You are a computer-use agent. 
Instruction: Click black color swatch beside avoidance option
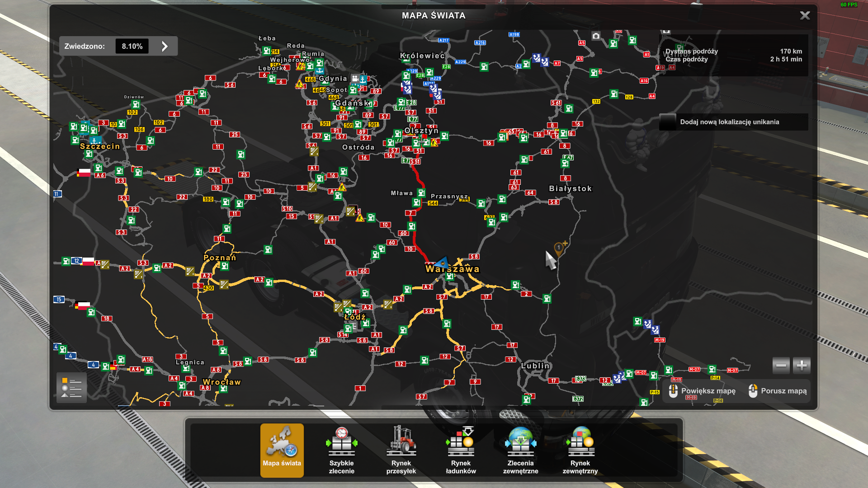click(x=667, y=122)
